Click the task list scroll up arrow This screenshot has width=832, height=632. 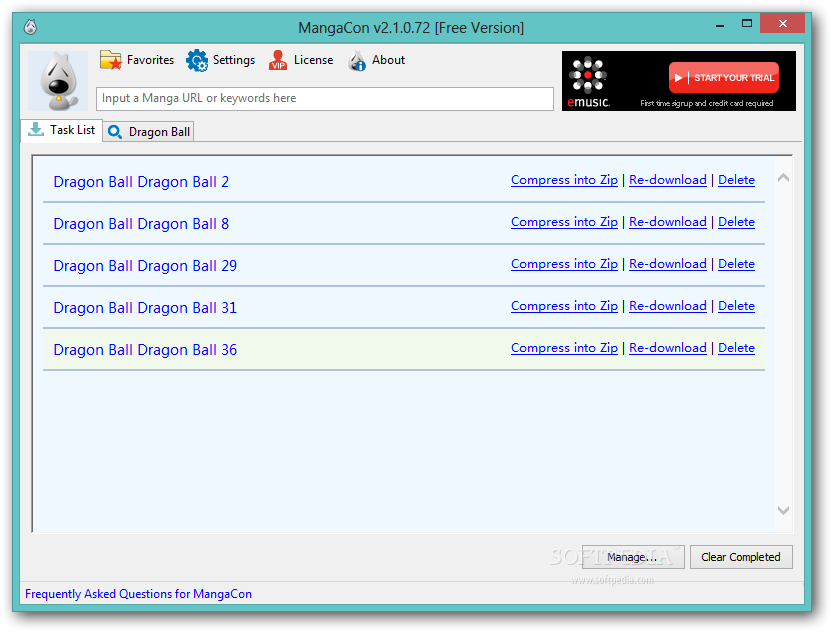783,178
